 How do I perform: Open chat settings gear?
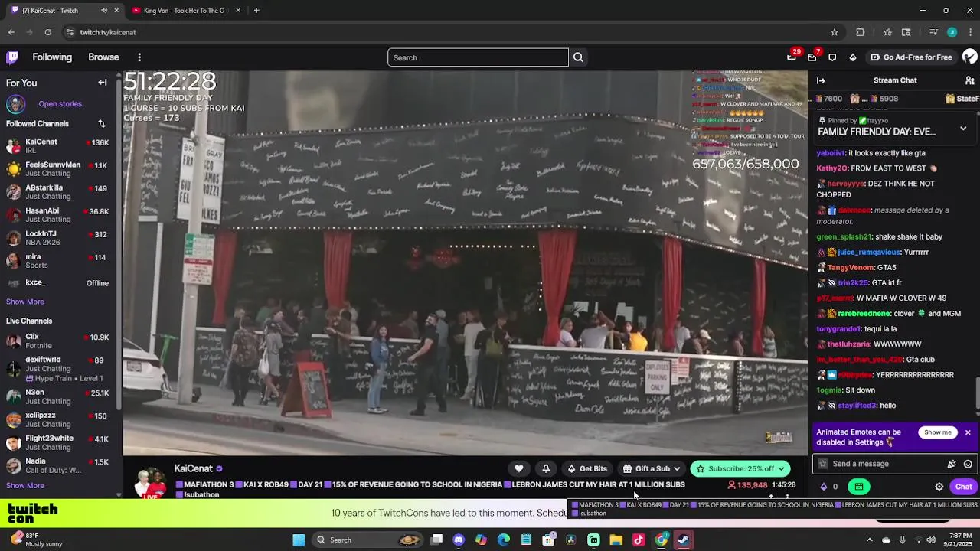[x=939, y=487]
